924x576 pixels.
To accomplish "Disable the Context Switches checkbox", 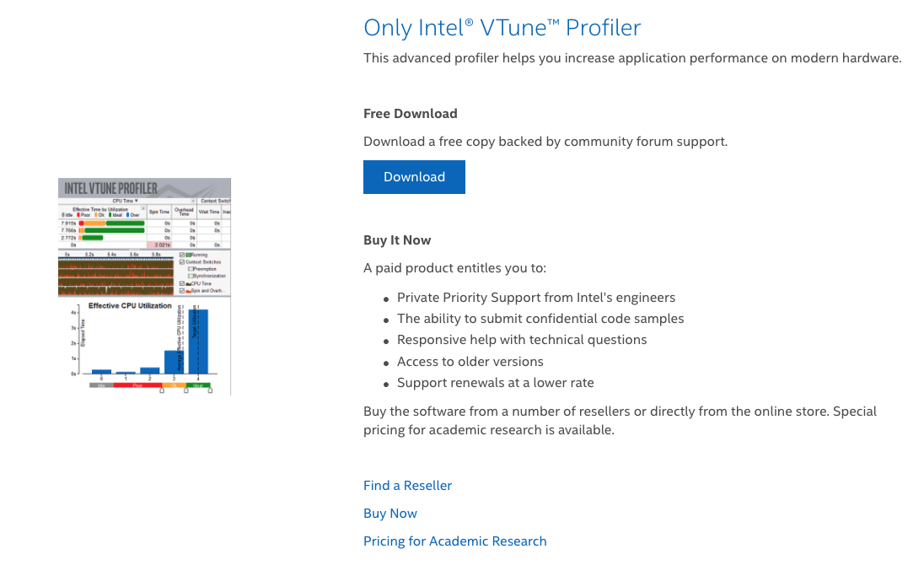I will coord(182,262).
